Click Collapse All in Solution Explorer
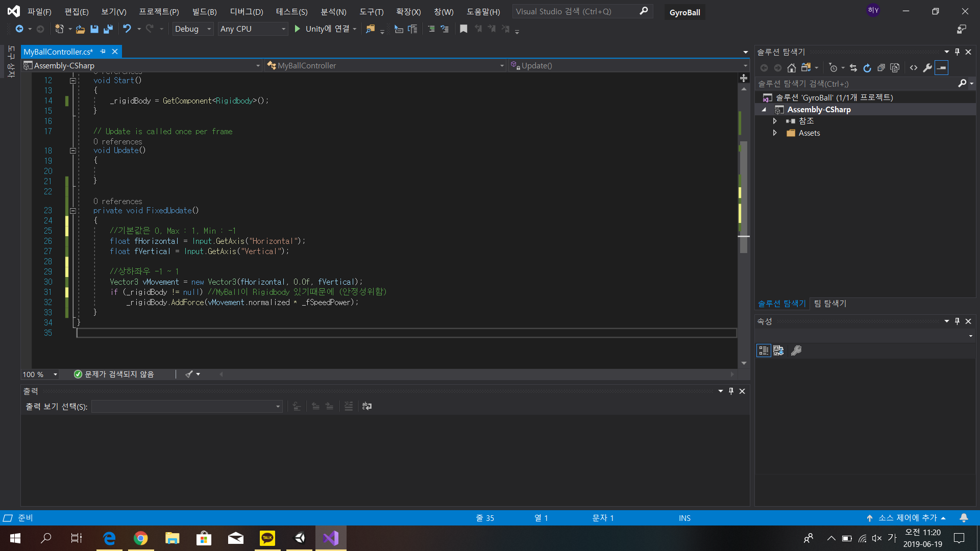 (881, 68)
